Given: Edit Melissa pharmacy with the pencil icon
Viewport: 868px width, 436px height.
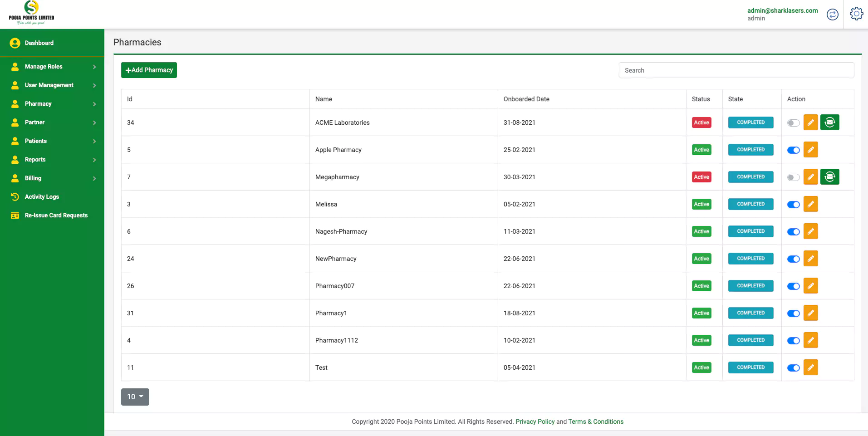Looking at the screenshot, I should (x=810, y=204).
